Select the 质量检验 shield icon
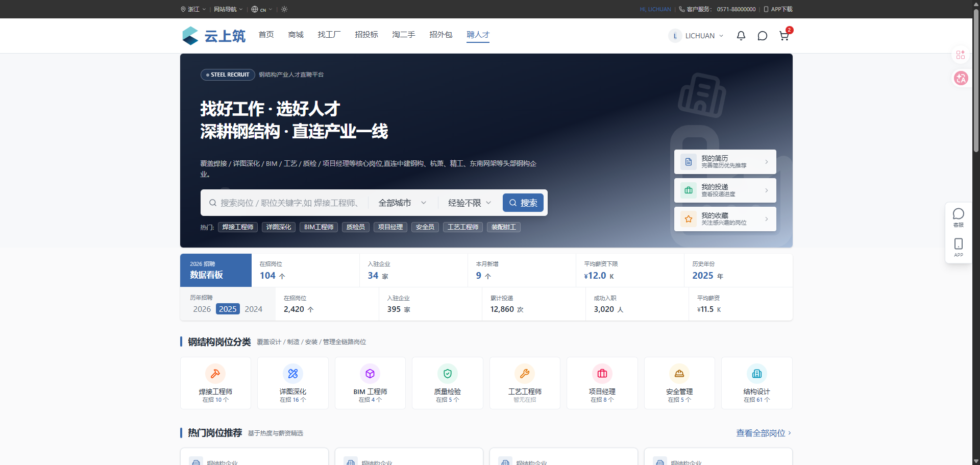This screenshot has height=465, width=980. [x=448, y=374]
